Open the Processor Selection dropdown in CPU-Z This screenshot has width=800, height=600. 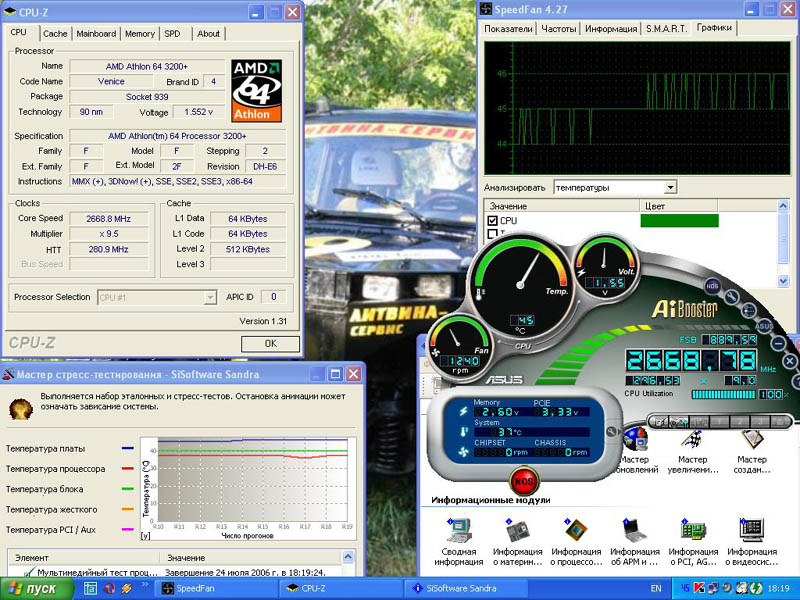[x=157, y=297]
